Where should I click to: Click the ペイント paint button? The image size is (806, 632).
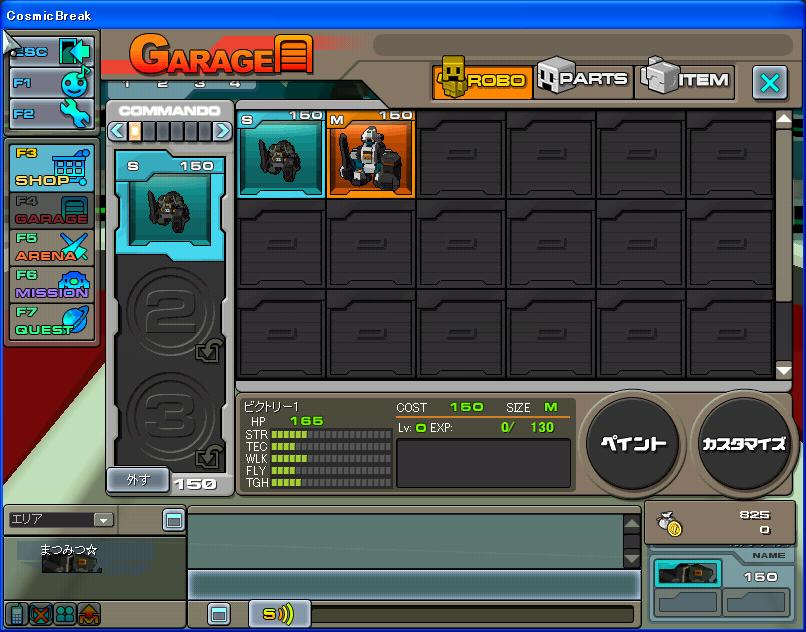pos(633,444)
